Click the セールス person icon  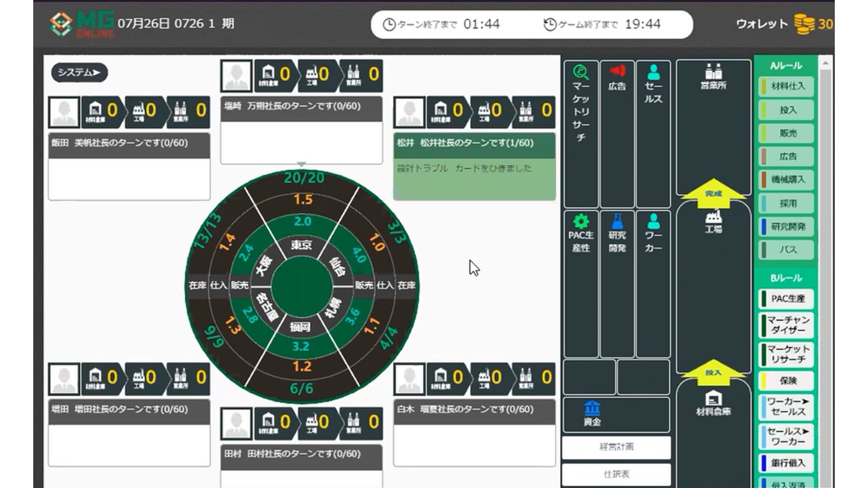point(653,72)
